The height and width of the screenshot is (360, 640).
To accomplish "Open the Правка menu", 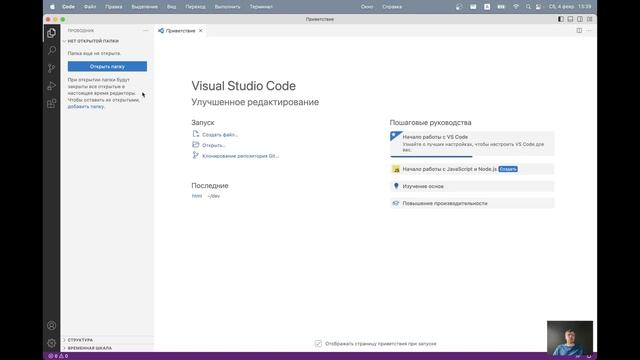I will pyautogui.click(x=113, y=7).
